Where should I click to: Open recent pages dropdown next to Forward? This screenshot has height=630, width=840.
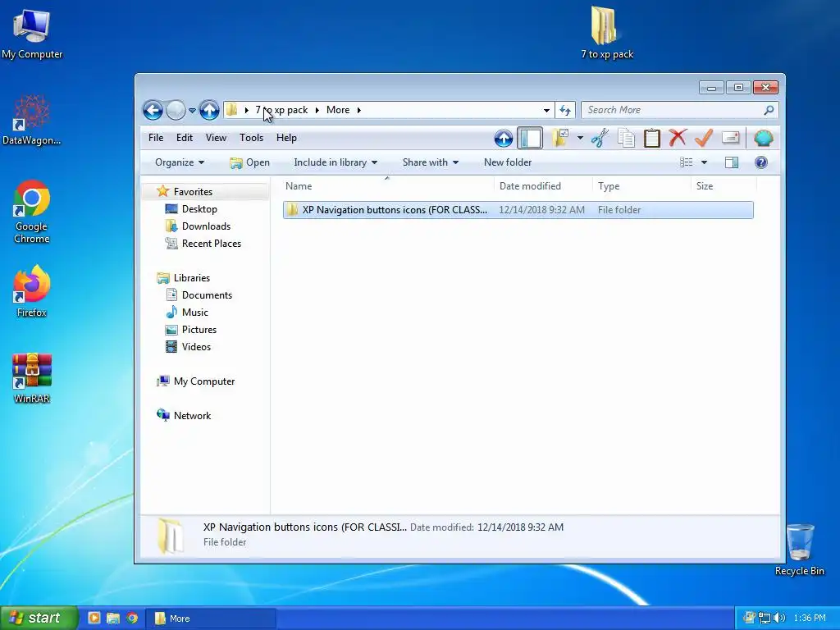pyautogui.click(x=192, y=111)
